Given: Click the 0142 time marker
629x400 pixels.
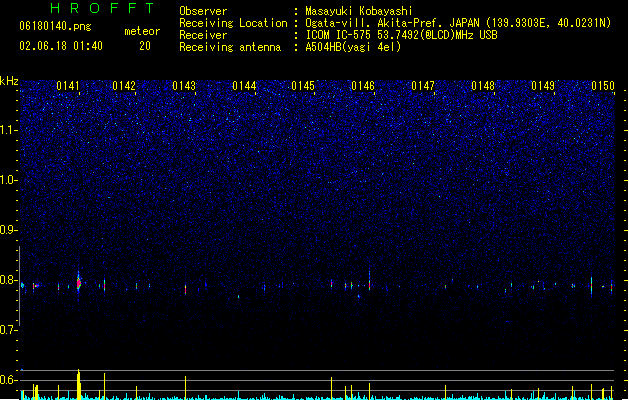Looking at the screenshot, I should [x=124, y=86].
